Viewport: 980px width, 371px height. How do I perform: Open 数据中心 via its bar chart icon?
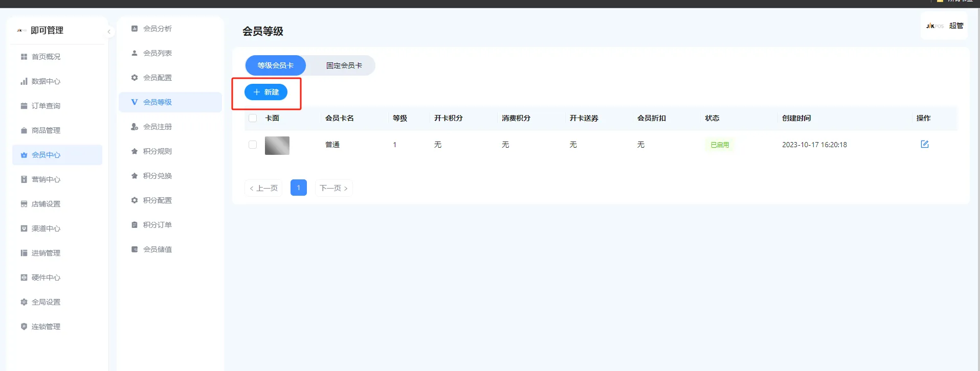[x=24, y=81]
